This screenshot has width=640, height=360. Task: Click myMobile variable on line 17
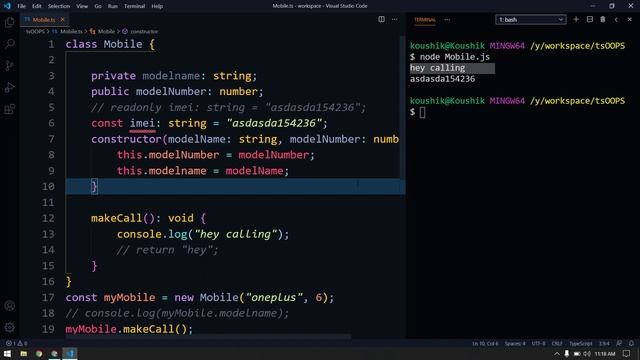pyautogui.click(x=129, y=298)
